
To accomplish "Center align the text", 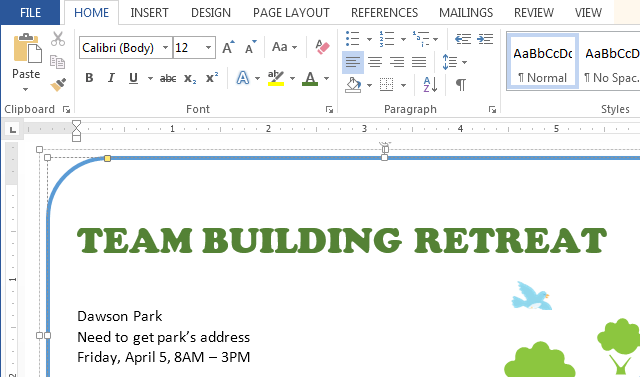I will (x=375, y=62).
